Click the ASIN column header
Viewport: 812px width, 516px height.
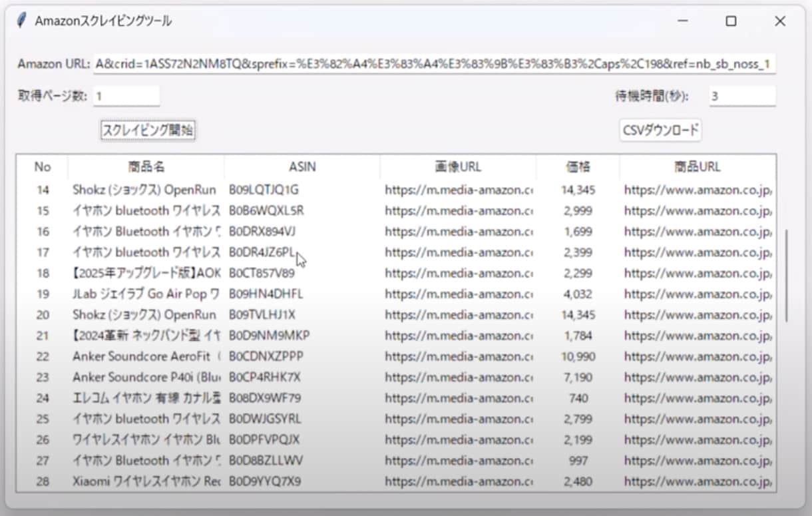pos(302,167)
